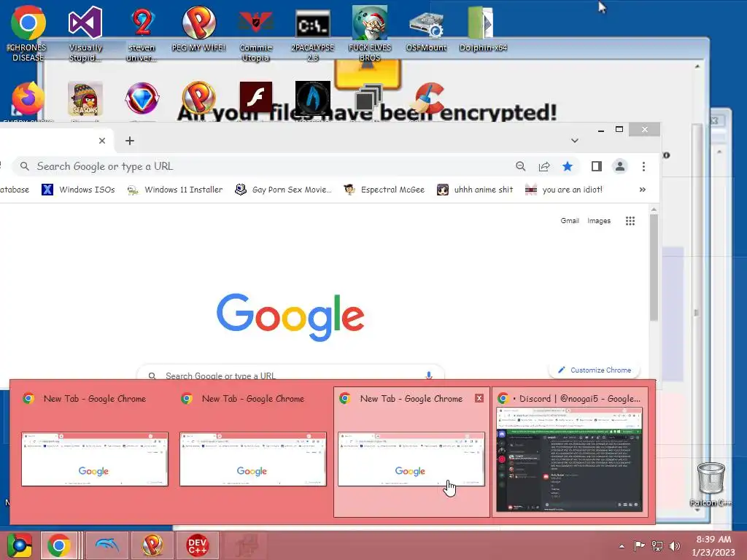Close the third New Tab preview
This screenshot has height=560, width=747.
479,398
